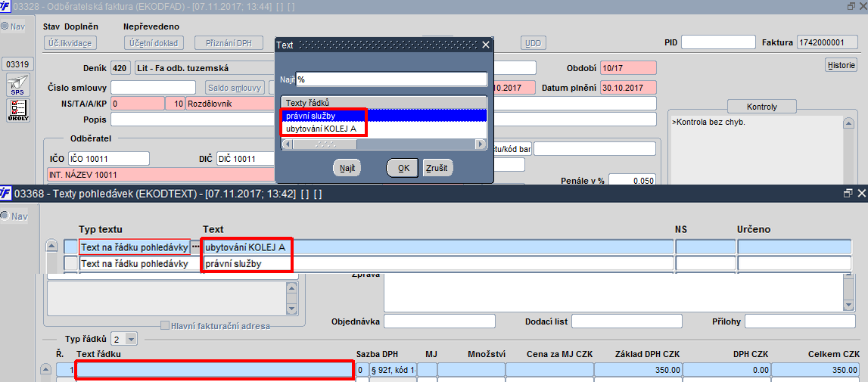Image resolution: width=868 pixels, height=382 pixels.
Task: Click scroll-down arrow of address box
Action: click(291, 308)
